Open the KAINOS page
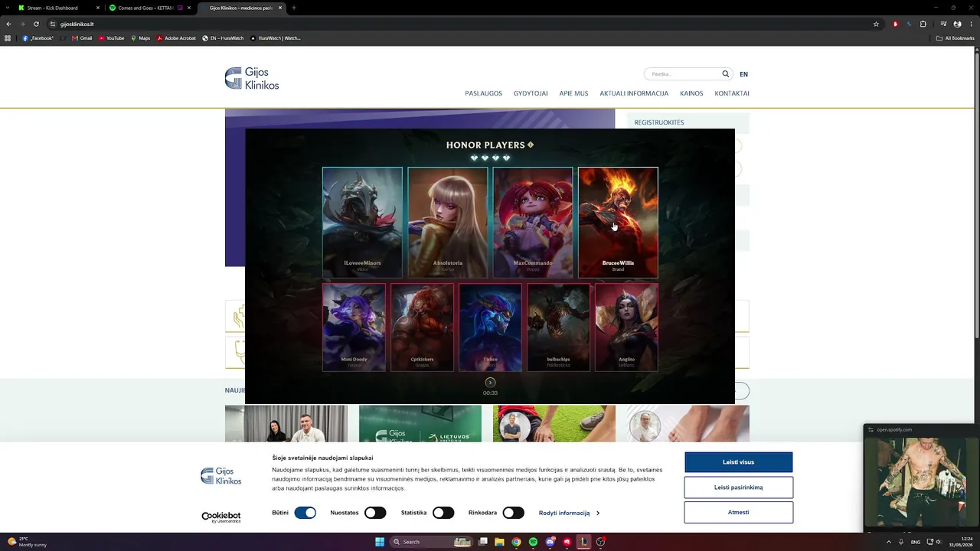This screenshot has height=551, width=980. (691, 93)
